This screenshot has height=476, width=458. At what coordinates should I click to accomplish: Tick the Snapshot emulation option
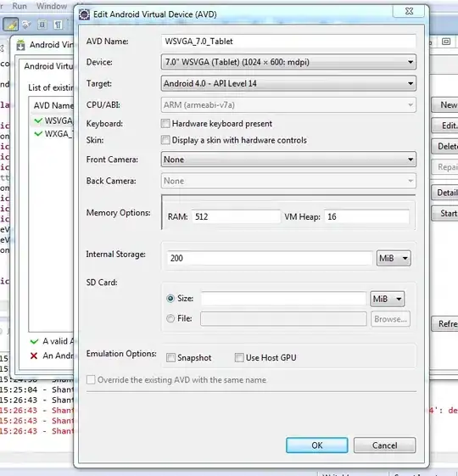point(170,357)
